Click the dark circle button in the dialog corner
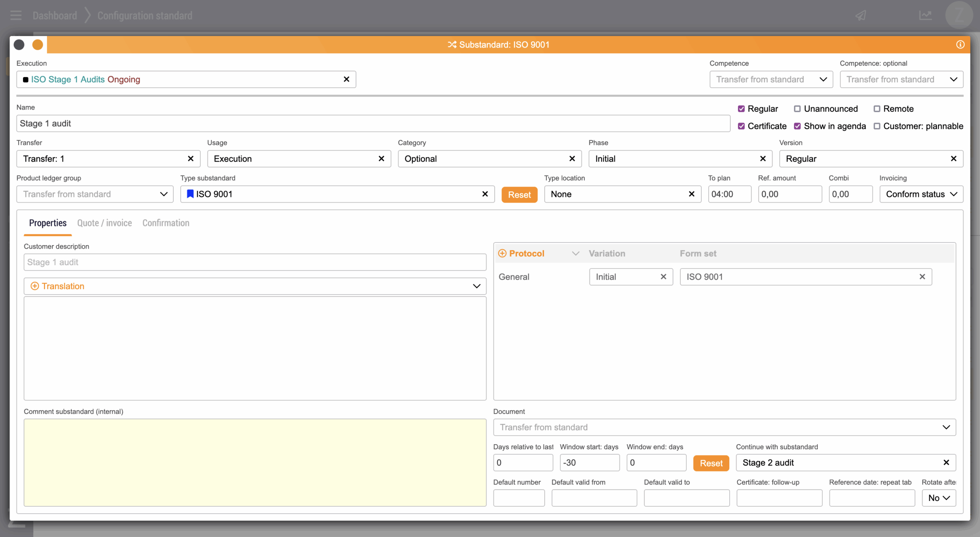The height and width of the screenshot is (537, 980). (x=19, y=45)
